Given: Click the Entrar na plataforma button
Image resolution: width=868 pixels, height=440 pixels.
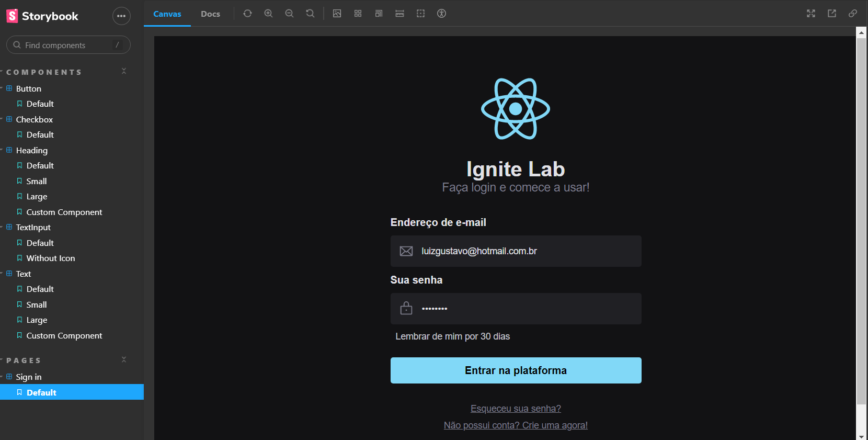Looking at the screenshot, I should (516, 370).
